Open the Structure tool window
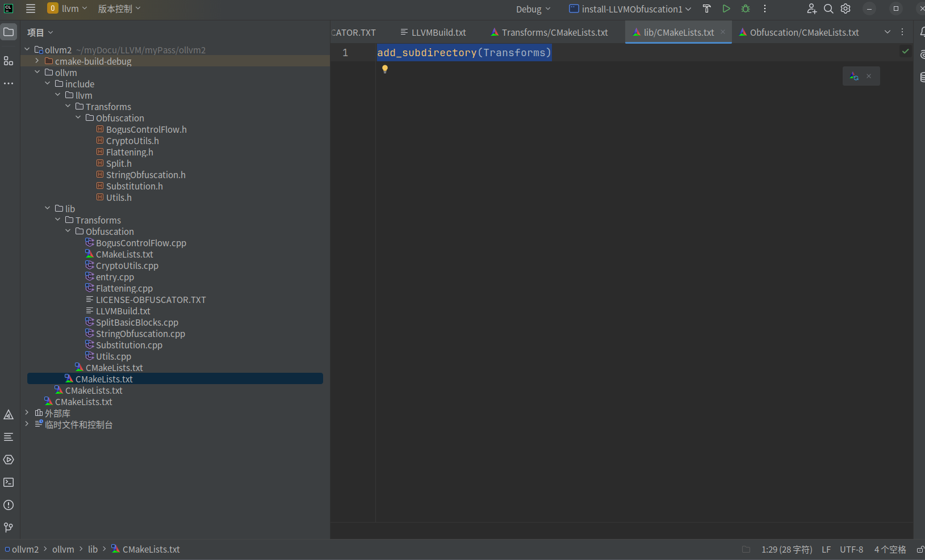925x560 pixels. tap(9, 61)
